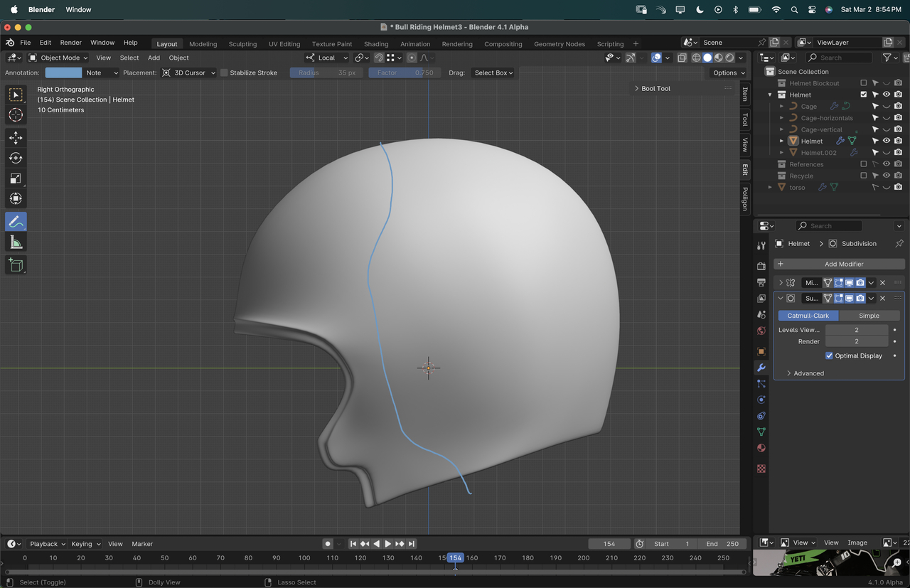The height and width of the screenshot is (588, 910).
Task: Select the Move tool in the toolbar
Action: click(16, 137)
